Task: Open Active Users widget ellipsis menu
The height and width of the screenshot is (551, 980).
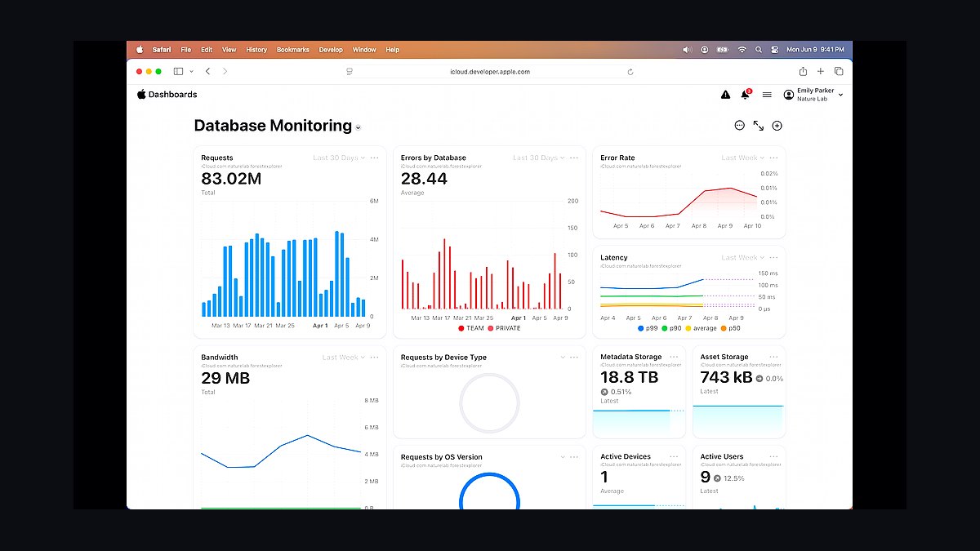Action: click(x=774, y=456)
